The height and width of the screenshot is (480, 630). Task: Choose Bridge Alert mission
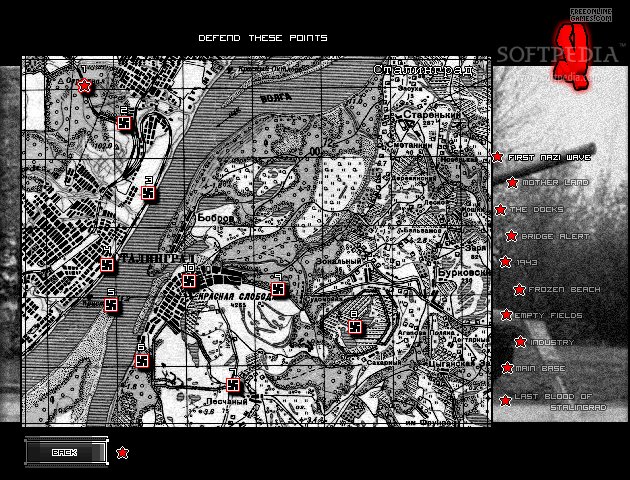555,237
